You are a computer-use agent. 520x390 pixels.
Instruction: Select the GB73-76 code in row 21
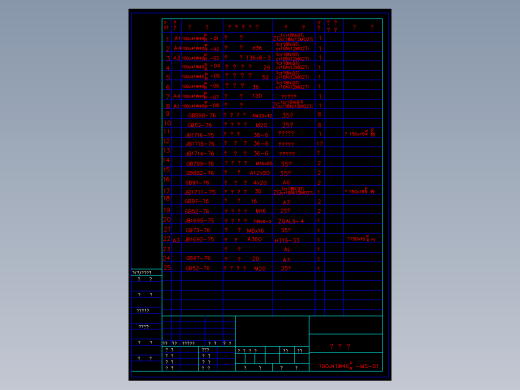coord(198,230)
